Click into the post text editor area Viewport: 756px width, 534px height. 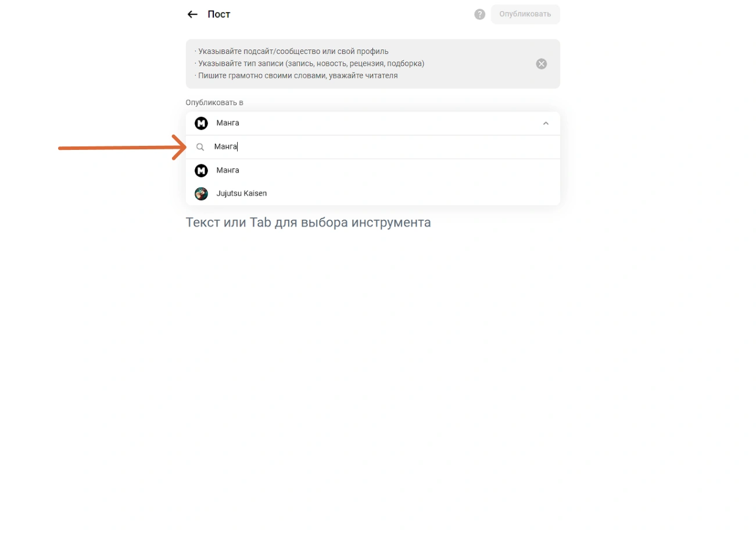(x=308, y=223)
